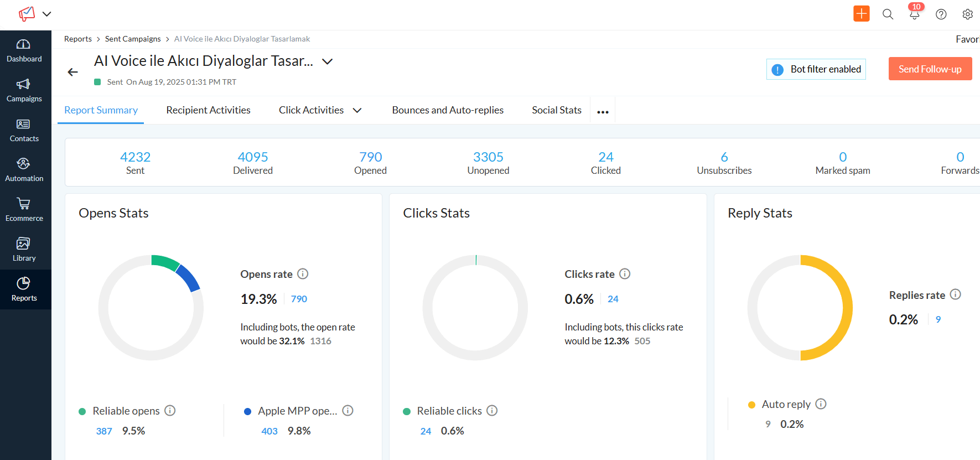Open the search magnifier icon
This screenshot has width=980, height=460.
click(x=888, y=14)
